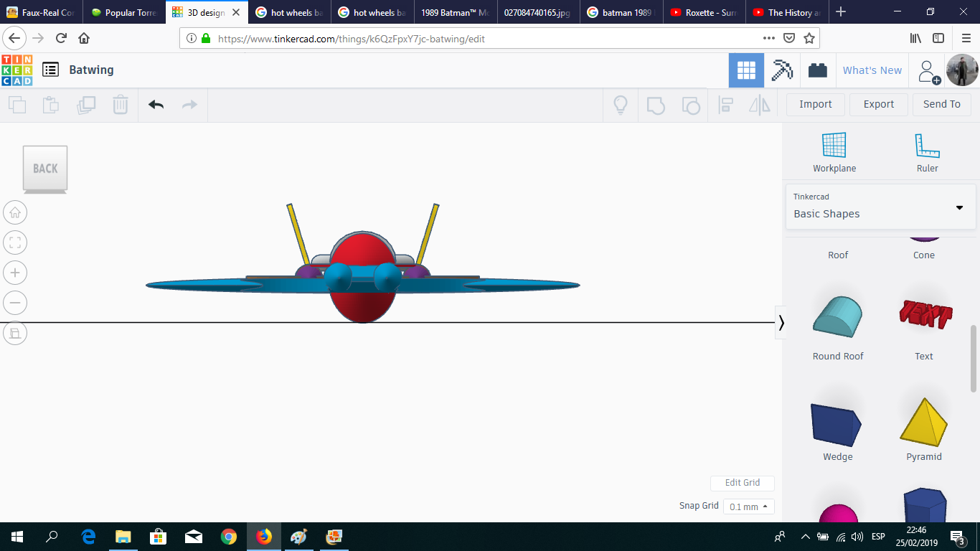Viewport: 980px width, 551px height.
Task: Select the Ruler tool
Action: click(x=927, y=153)
